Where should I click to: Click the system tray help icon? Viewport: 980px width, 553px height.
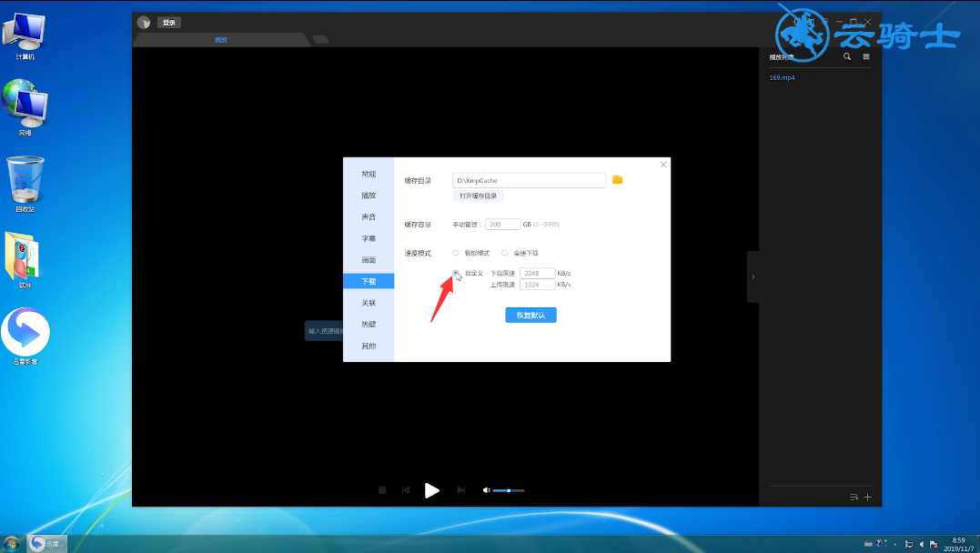tap(878, 544)
